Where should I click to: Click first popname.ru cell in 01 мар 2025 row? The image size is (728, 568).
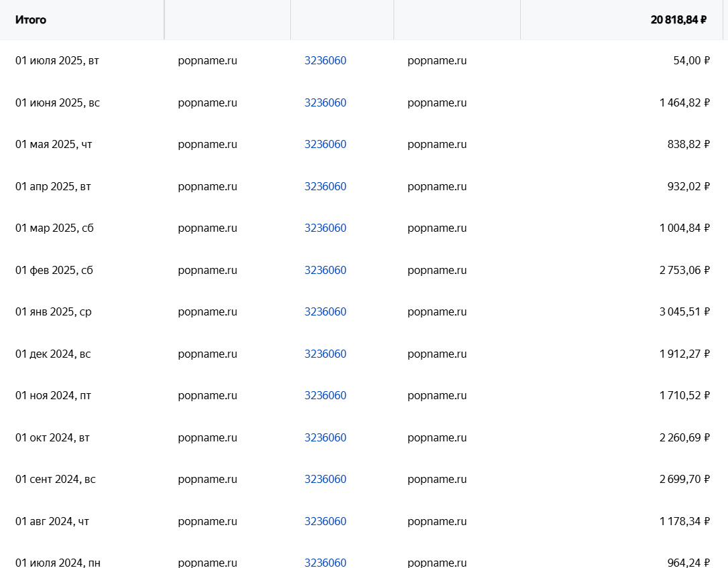[208, 228]
